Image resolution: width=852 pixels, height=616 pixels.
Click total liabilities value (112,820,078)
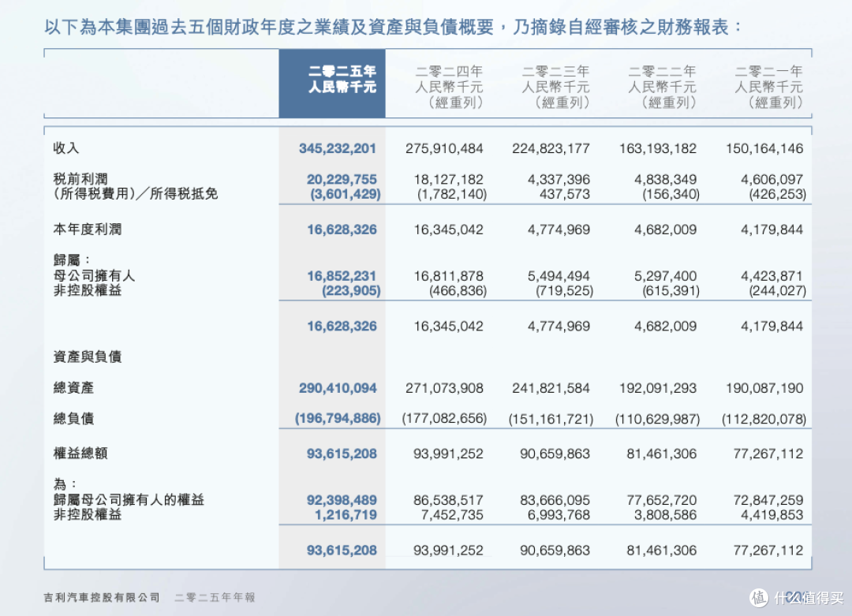coord(764,419)
